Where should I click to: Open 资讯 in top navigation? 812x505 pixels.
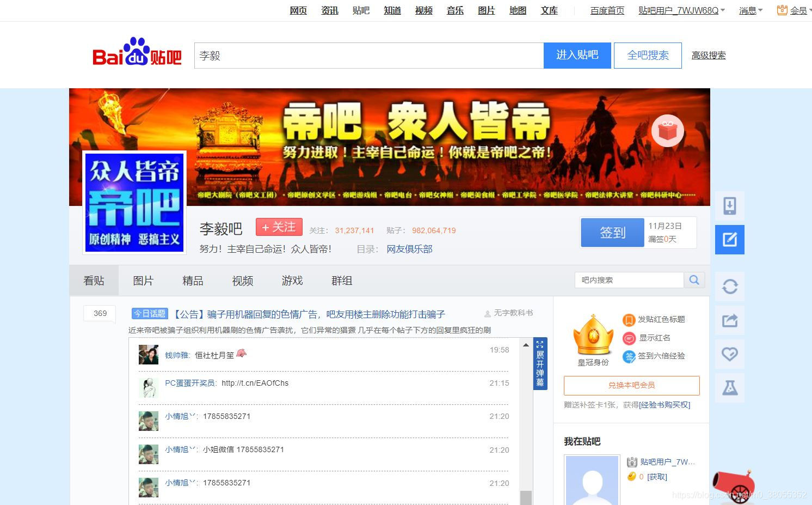click(330, 10)
